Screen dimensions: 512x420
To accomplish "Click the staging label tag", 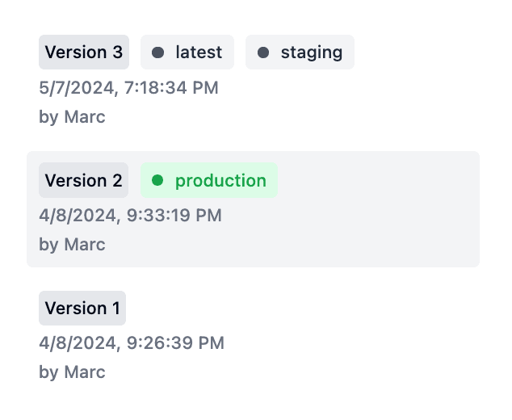I will (x=300, y=52).
